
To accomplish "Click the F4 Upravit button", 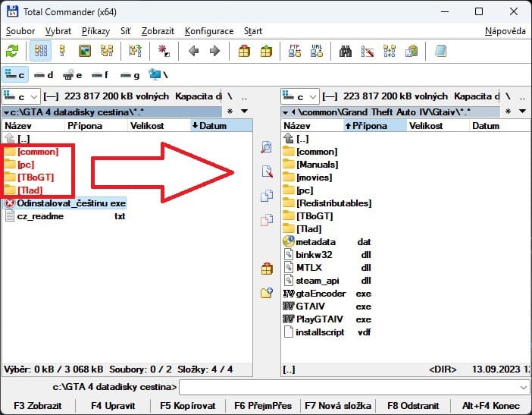I will click(x=113, y=406).
